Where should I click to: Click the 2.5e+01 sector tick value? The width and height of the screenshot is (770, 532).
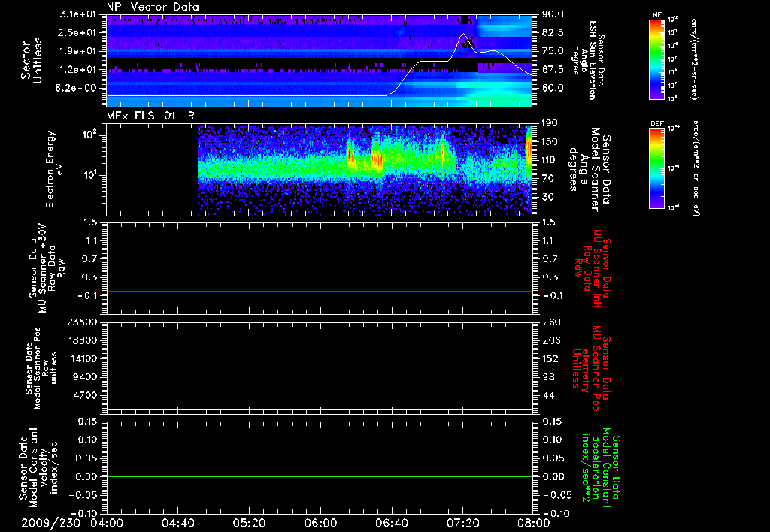(78, 32)
